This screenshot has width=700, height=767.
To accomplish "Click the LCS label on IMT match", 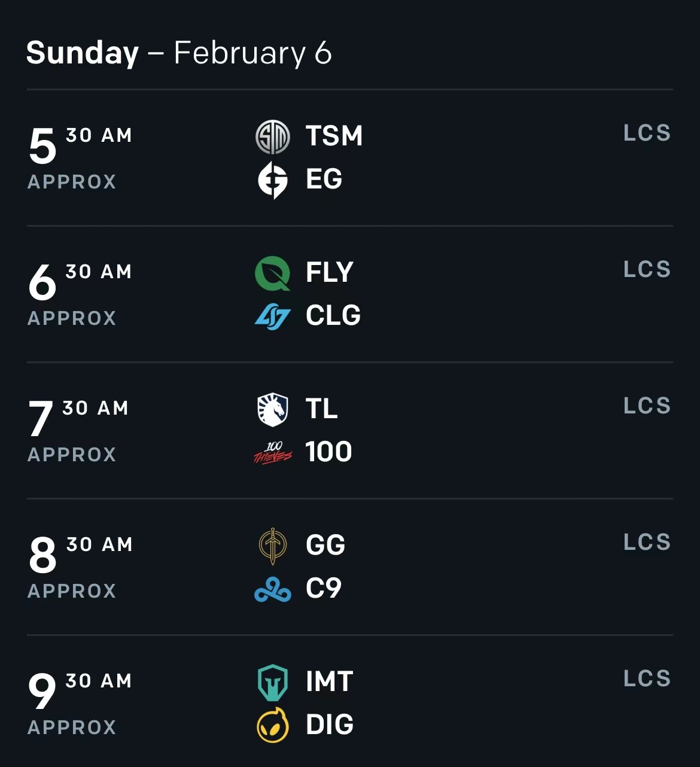I will pyautogui.click(x=647, y=678).
